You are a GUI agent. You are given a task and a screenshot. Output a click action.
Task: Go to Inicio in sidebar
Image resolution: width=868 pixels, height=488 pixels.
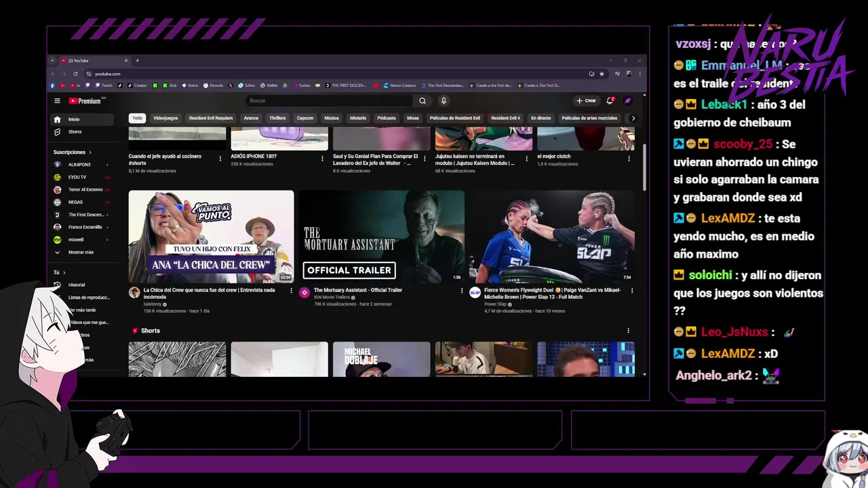tap(83, 119)
